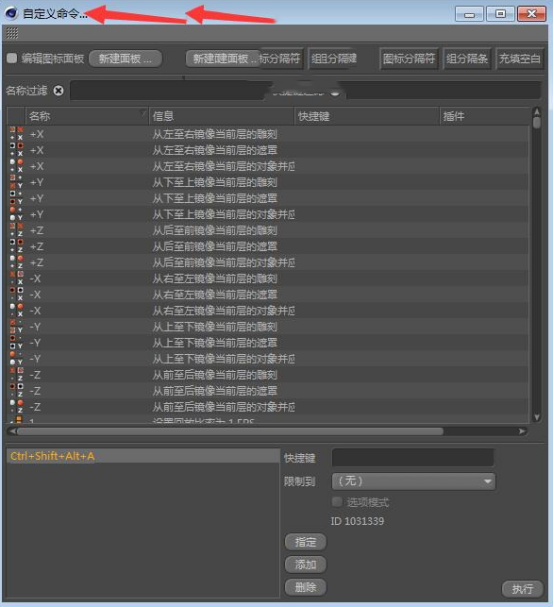This screenshot has height=607, width=554.
Task: Focus the 快捷键 shortcut input field
Action: pyautogui.click(x=413, y=458)
